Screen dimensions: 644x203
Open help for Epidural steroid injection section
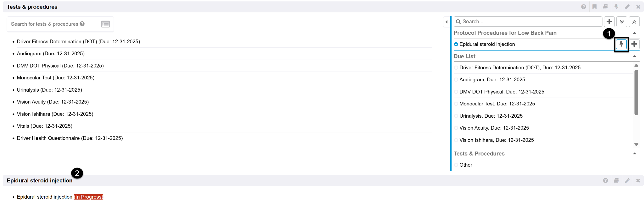(x=605, y=180)
